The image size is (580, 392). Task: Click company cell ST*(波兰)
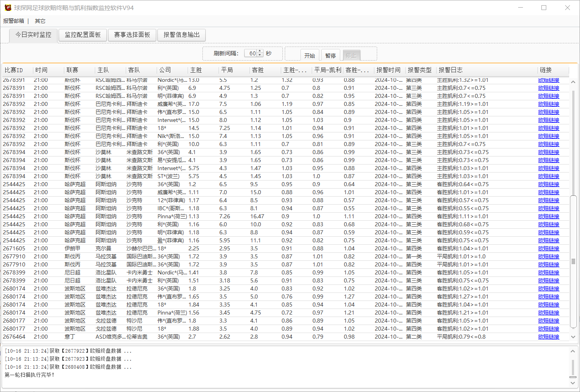click(x=169, y=177)
